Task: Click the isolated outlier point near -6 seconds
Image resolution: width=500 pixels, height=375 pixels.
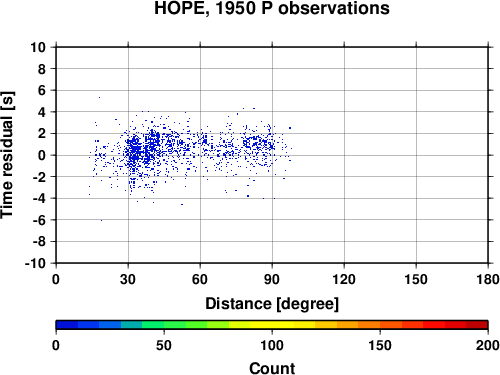Action: click(101, 220)
